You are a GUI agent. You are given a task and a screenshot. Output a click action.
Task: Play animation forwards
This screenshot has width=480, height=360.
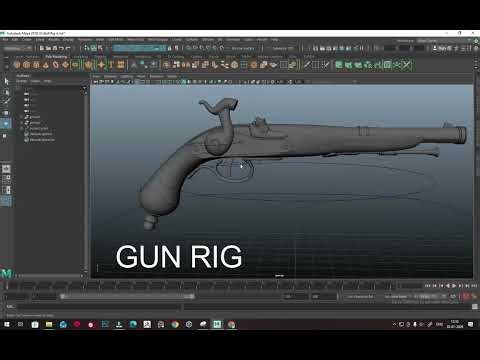tap(454, 286)
